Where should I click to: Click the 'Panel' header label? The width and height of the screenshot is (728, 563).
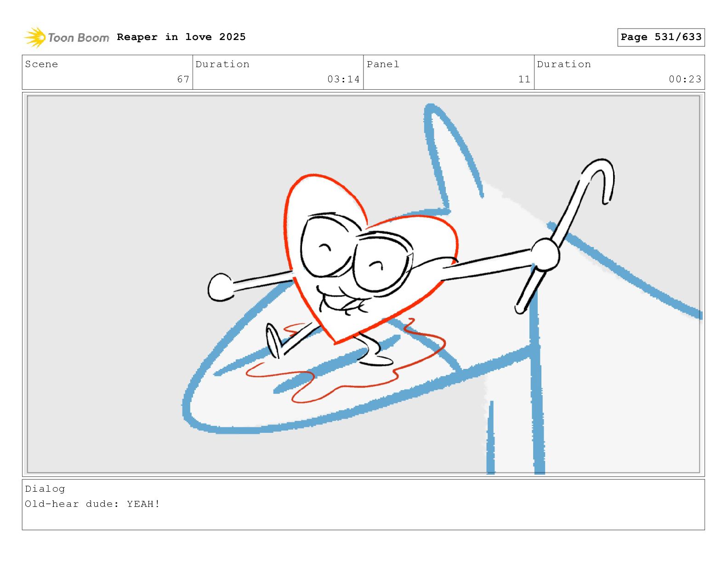(x=383, y=64)
